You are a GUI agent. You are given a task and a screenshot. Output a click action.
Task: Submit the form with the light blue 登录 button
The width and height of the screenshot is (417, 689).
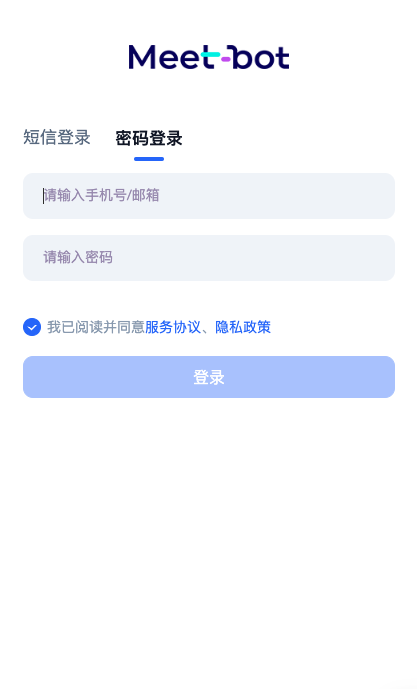(209, 377)
